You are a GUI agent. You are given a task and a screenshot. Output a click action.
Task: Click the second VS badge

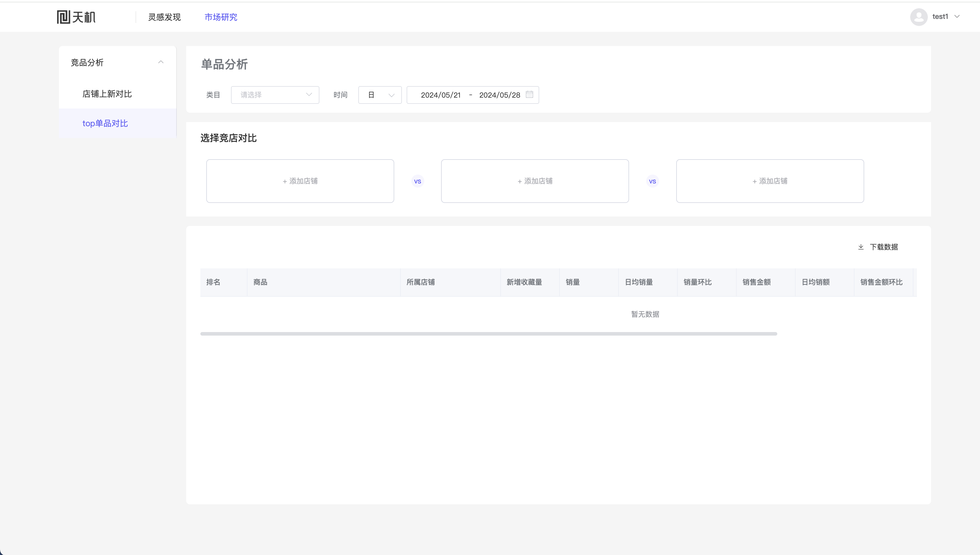point(653,181)
